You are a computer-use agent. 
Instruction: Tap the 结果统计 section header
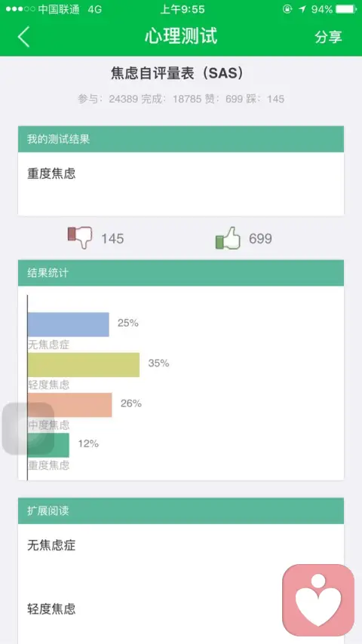[181, 273]
